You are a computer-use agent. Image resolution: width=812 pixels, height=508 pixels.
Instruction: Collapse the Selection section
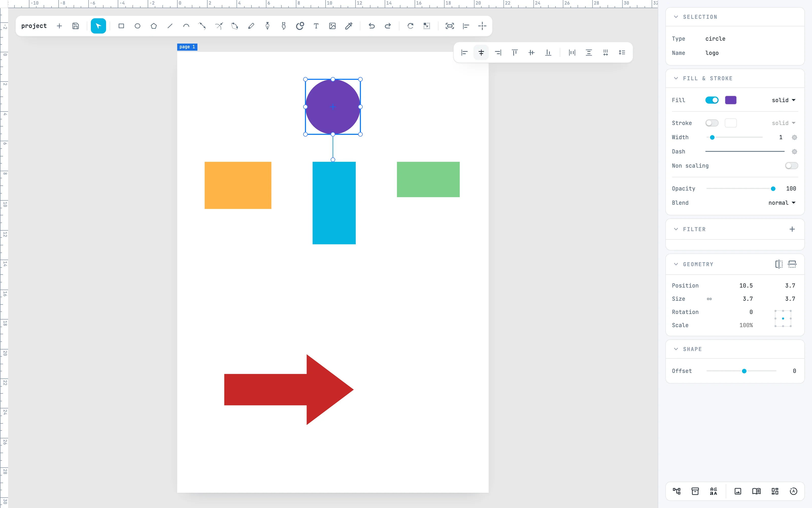click(x=676, y=17)
